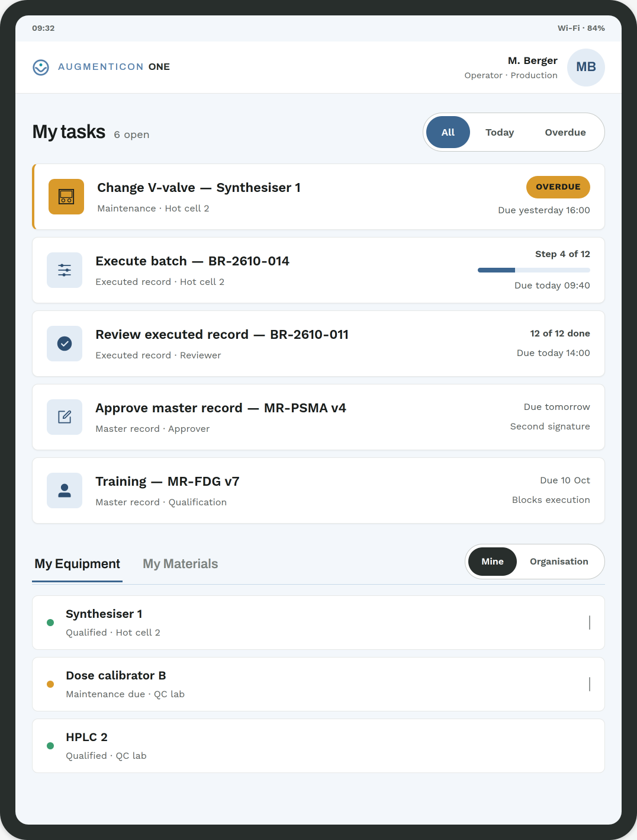Image resolution: width=637 pixels, height=840 pixels.
Task: Switch to the My Materials tab
Action: pos(181,564)
